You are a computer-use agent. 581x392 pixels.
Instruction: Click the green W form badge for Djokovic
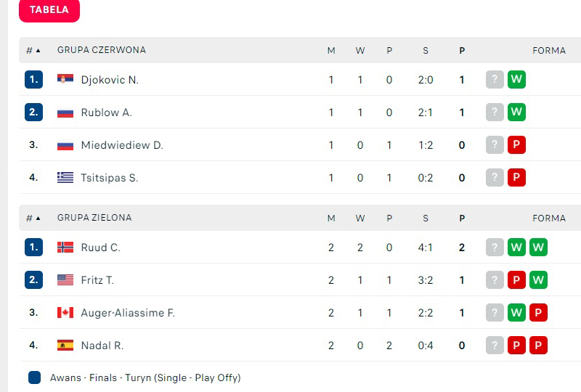[x=516, y=80]
